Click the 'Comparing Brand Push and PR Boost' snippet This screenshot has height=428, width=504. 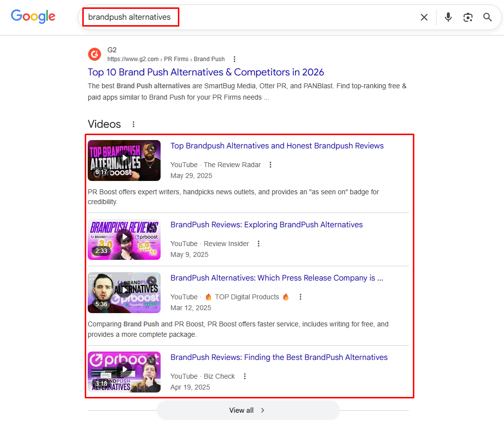coord(238,329)
